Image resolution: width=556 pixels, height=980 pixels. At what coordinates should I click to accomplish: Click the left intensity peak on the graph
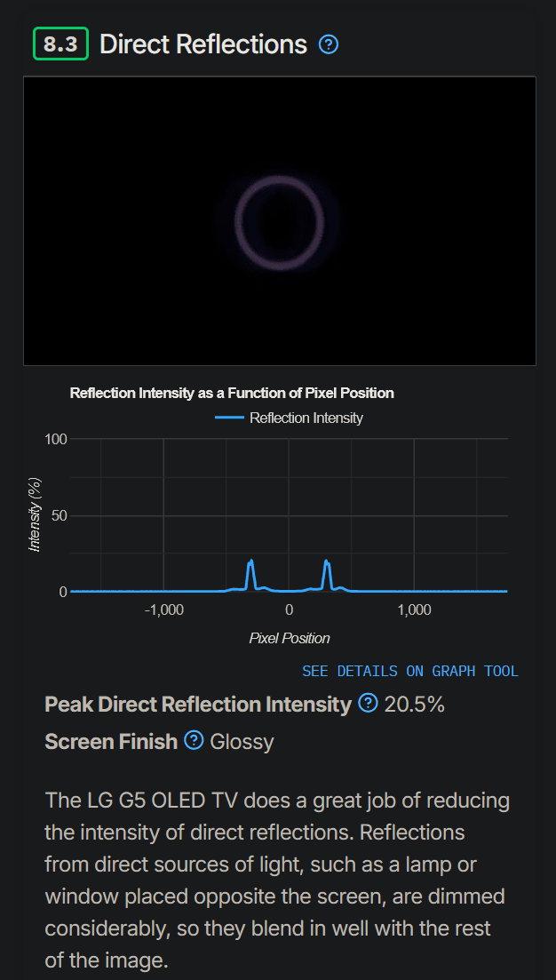[251, 562]
